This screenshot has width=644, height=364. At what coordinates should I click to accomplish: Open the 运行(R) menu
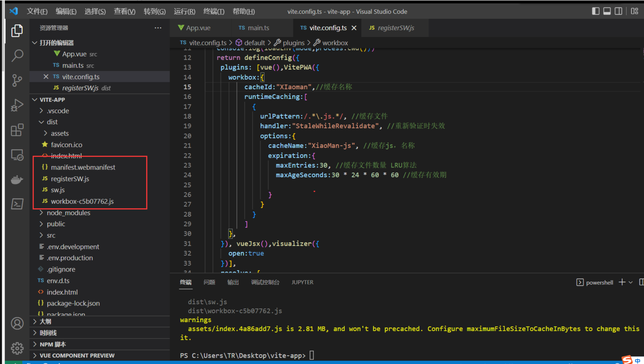[184, 11]
